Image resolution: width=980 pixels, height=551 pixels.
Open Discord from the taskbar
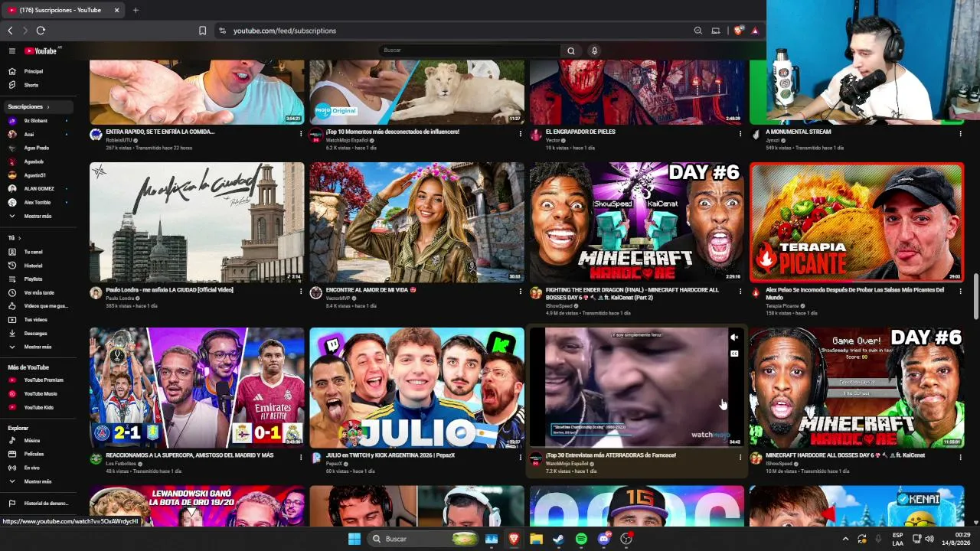(x=604, y=539)
